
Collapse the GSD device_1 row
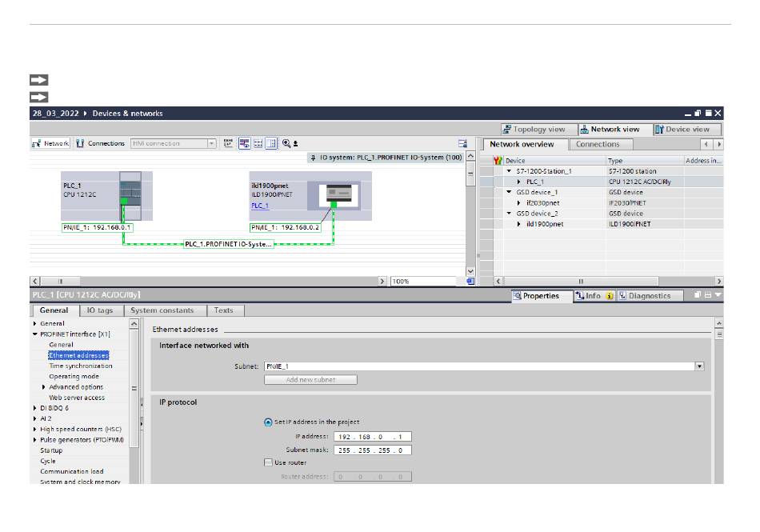pyautogui.click(x=509, y=192)
